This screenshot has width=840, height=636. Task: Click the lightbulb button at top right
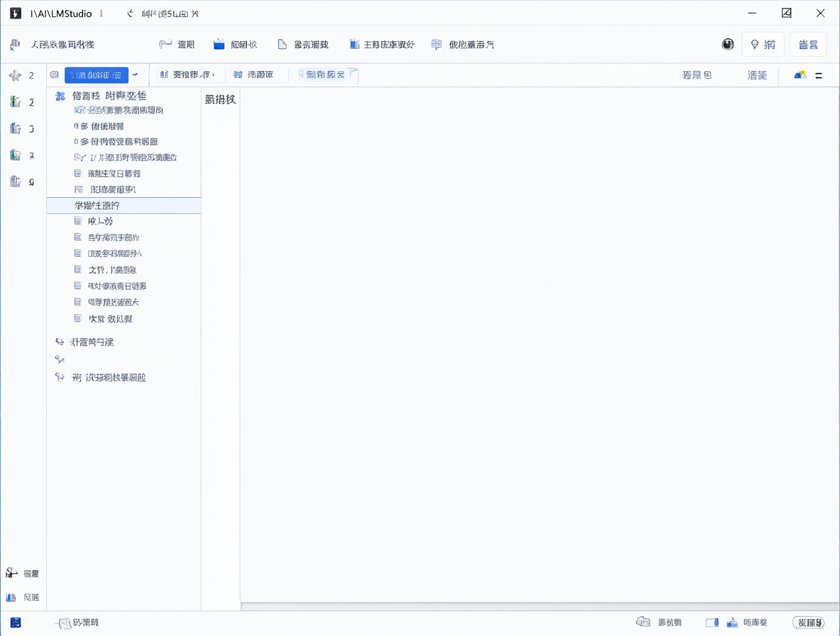pyautogui.click(x=763, y=45)
